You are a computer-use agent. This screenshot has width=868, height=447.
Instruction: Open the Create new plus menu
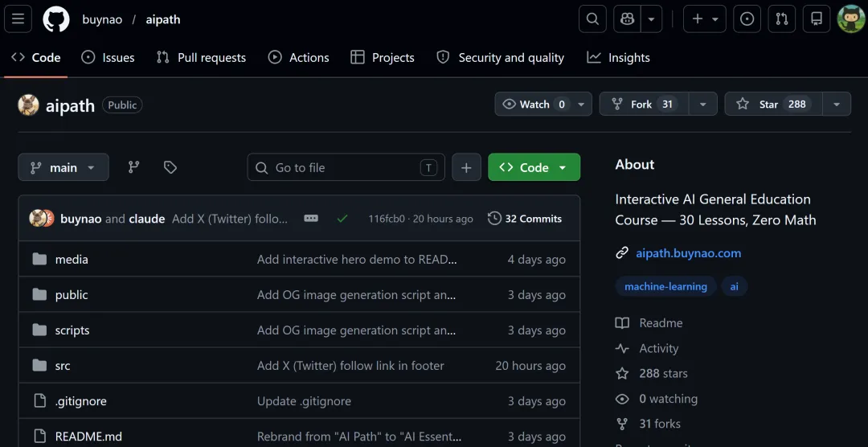click(x=705, y=19)
